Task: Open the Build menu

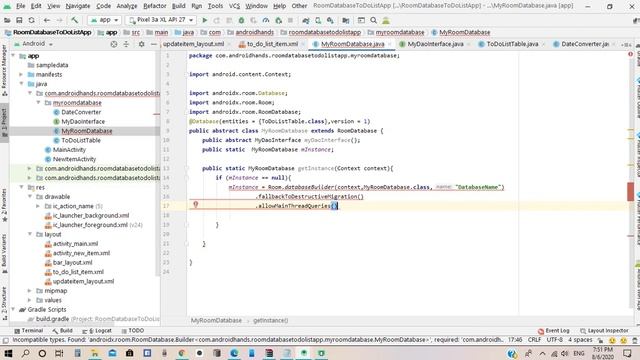Action: 178,6
